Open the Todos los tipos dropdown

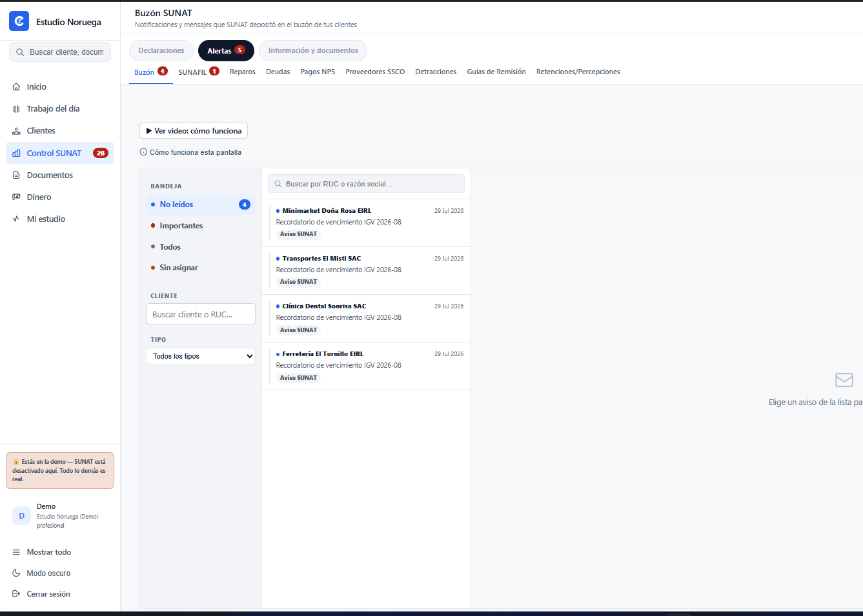point(201,356)
